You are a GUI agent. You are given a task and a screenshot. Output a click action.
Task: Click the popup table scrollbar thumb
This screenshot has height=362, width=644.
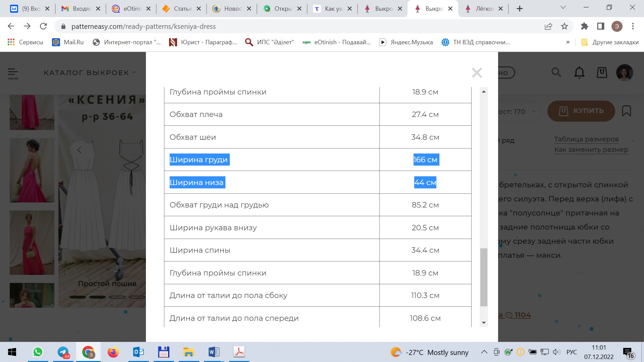point(484,277)
